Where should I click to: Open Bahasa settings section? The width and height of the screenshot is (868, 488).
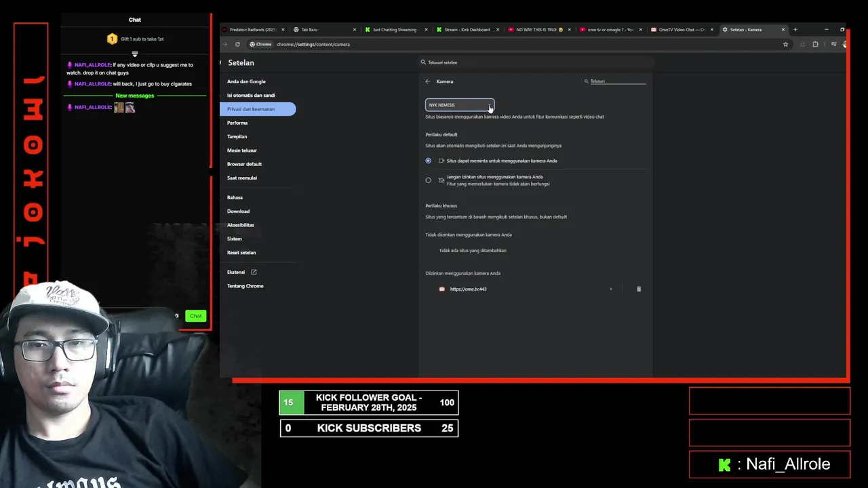pyautogui.click(x=235, y=197)
